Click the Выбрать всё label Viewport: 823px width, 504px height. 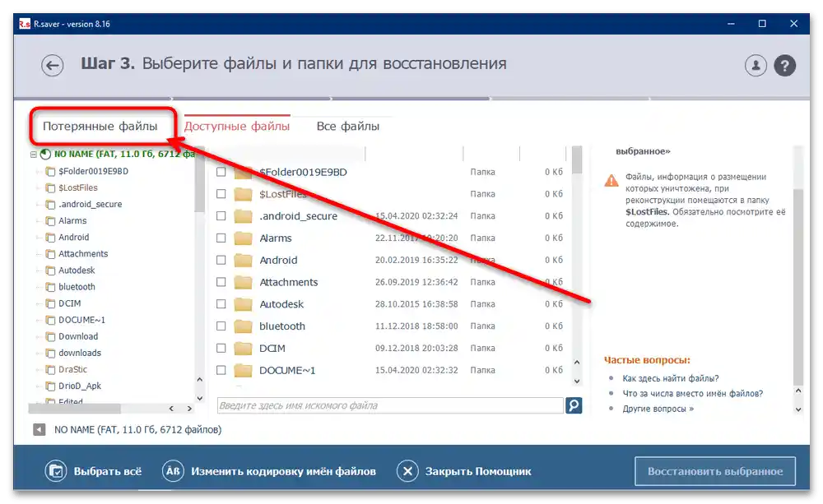point(108,471)
